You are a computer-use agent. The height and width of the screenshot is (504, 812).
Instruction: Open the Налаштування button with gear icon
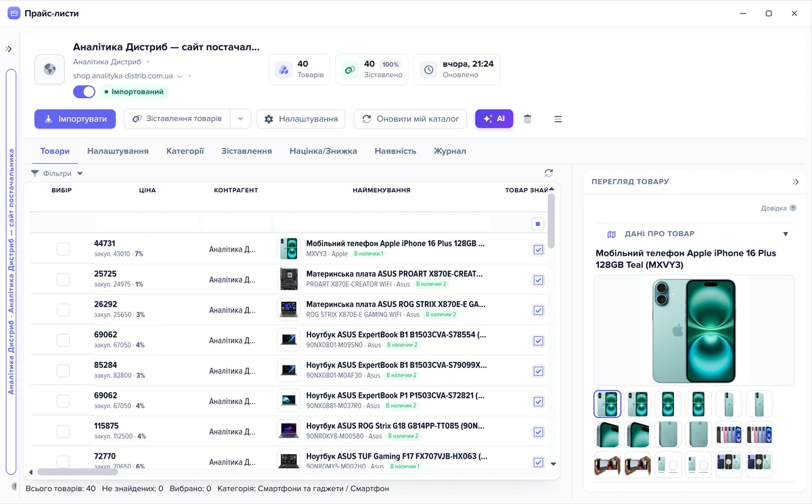(301, 119)
